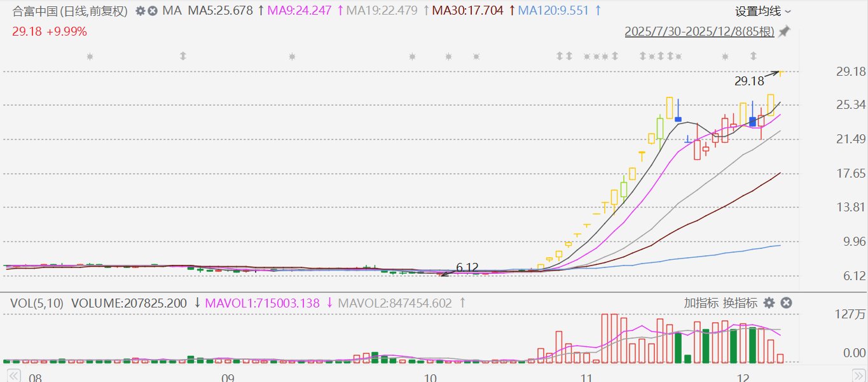The height and width of the screenshot is (382, 868).
Task: Click the latest candlestick at 29.18
Action: pos(780,73)
